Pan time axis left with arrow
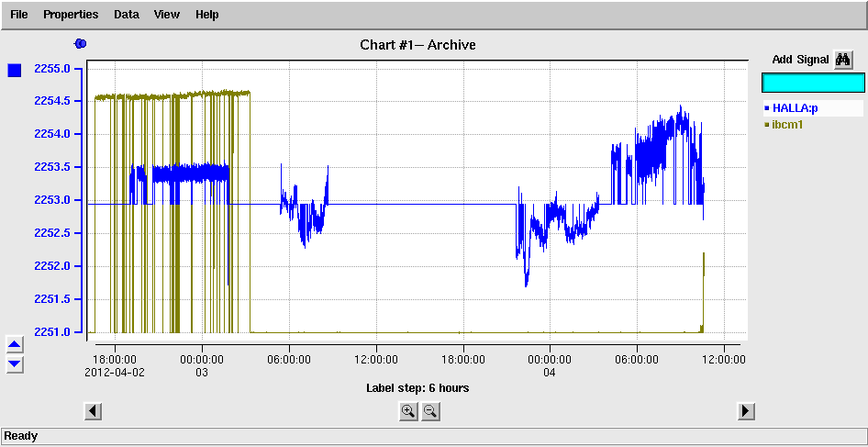Image resolution: width=868 pixels, height=447 pixels. [93, 411]
